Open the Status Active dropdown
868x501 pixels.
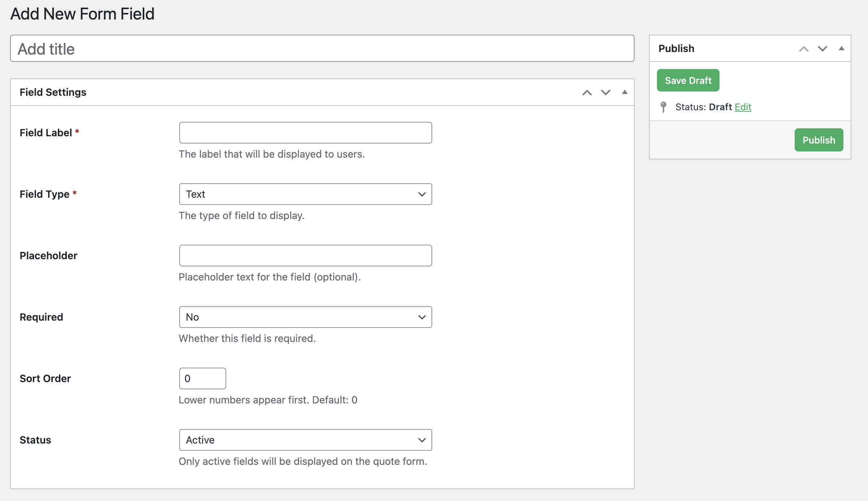305,440
